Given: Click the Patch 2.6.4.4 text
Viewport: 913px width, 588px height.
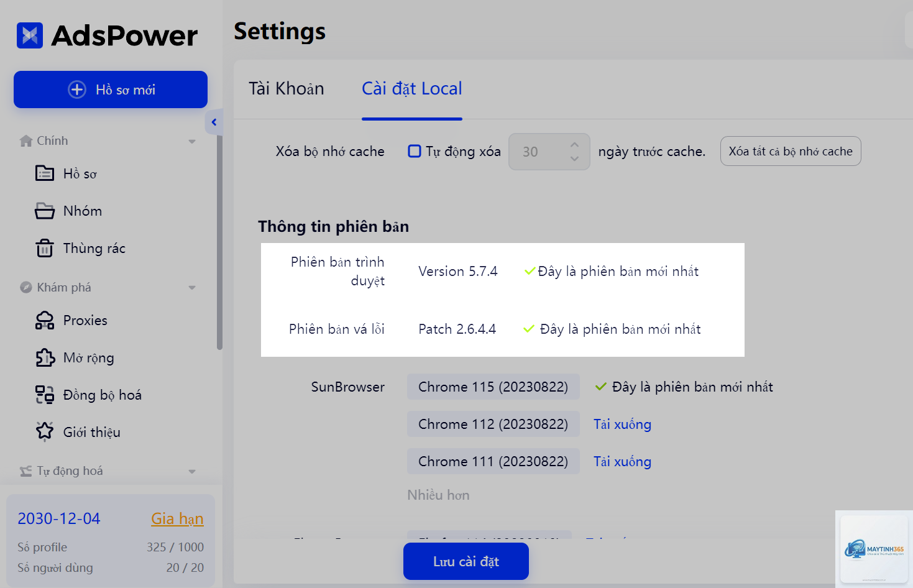Looking at the screenshot, I should click(x=457, y=329).
